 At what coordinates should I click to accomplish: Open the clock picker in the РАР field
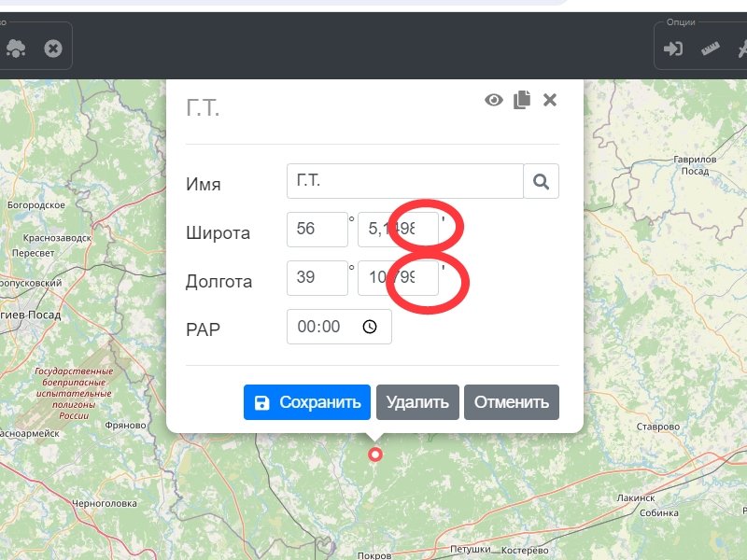370,327
